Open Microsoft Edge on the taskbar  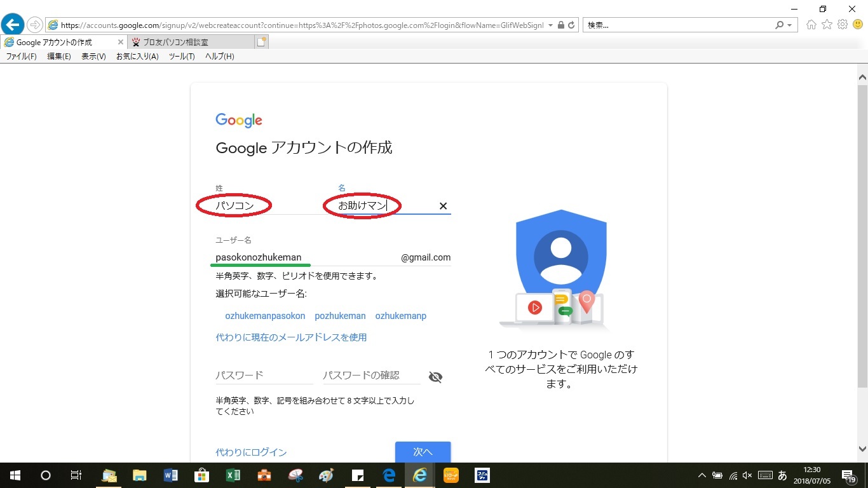coord(389,475)
